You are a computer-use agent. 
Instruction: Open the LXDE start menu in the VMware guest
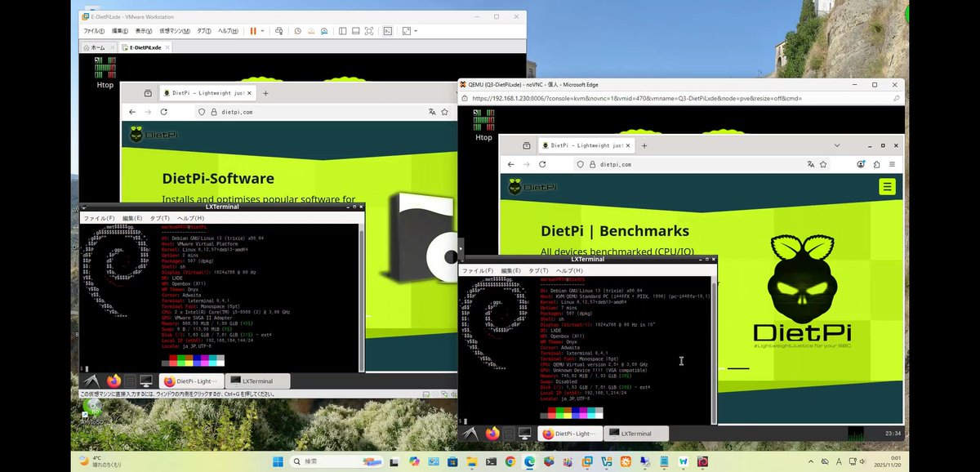(x=92, y=381)
